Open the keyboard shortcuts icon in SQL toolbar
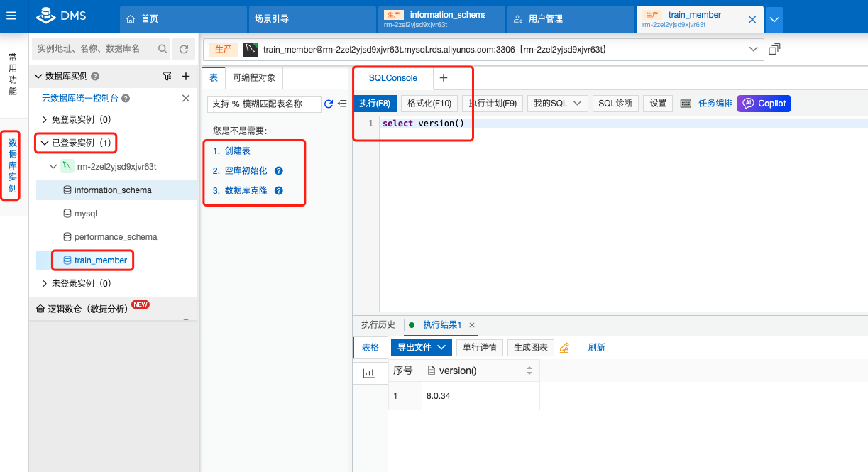 [686, 104]
